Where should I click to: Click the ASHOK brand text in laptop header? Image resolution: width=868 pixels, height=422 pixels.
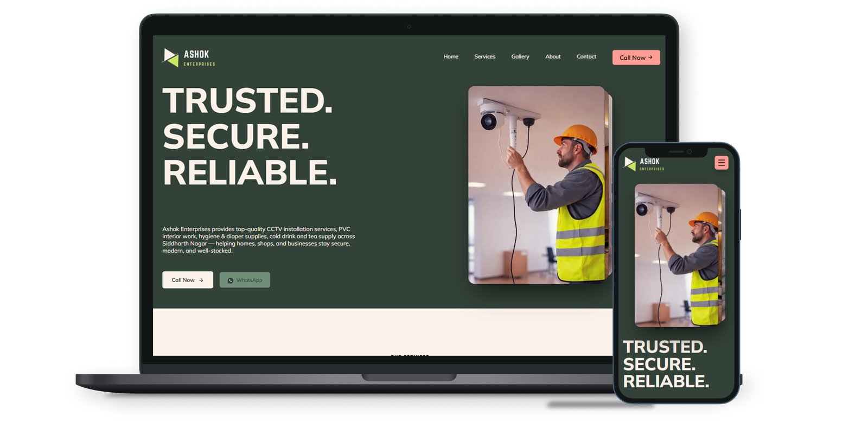tap(196, 54)
